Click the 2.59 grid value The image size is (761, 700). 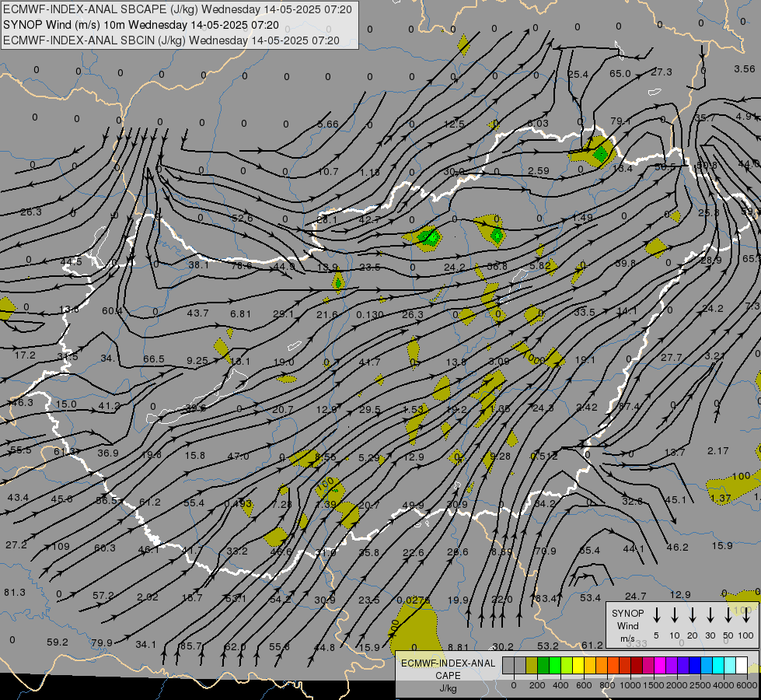(539, 171)
